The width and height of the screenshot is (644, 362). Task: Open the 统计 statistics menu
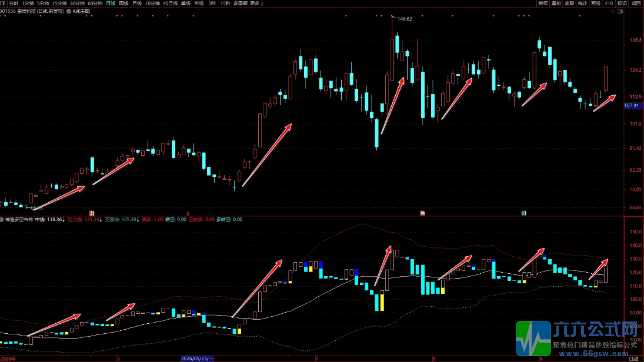point(582,4)
